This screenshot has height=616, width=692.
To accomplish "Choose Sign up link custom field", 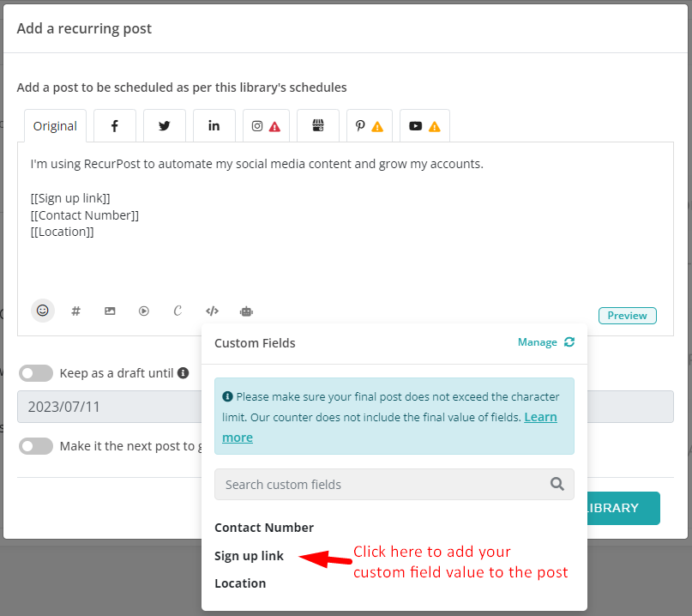I will tap(249, 556).
